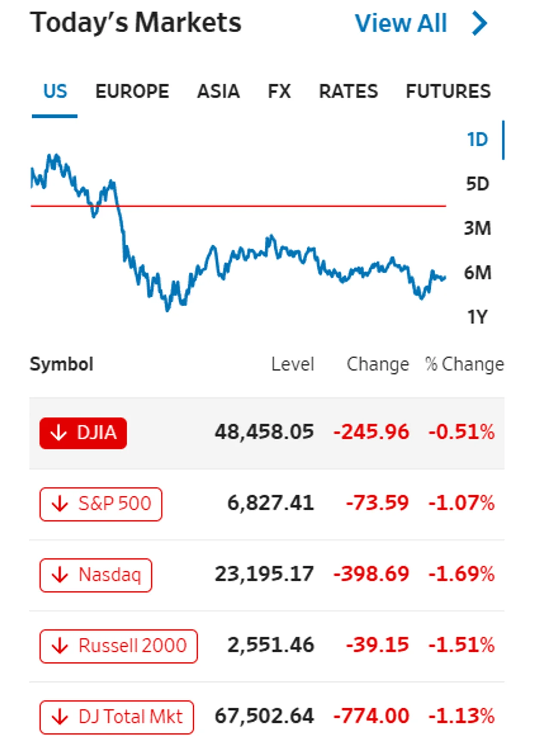Open the EUROPE markets tab

(132, 91)
